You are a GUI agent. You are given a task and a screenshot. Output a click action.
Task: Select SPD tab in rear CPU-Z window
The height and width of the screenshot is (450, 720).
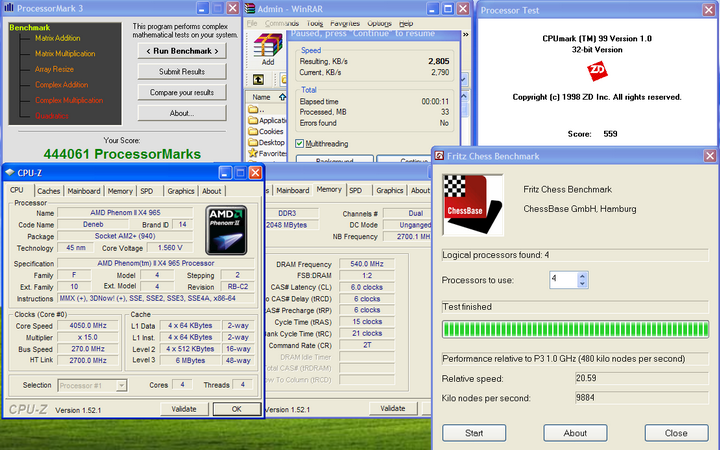point(355,191)
